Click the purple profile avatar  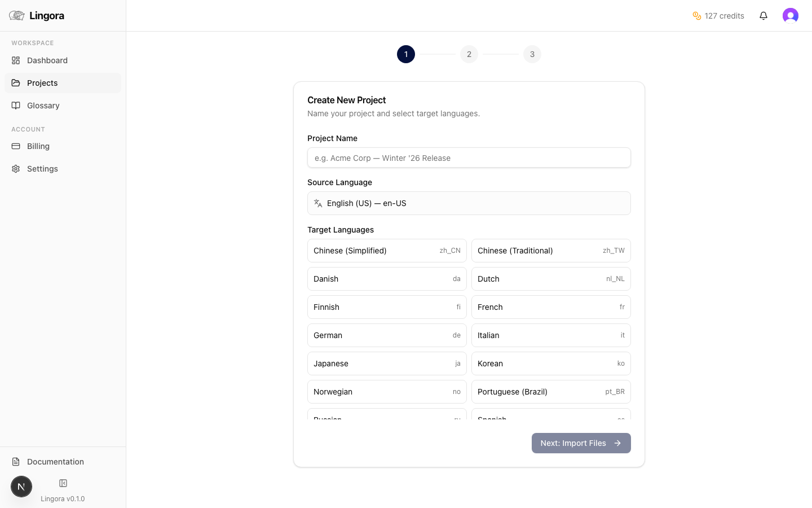coord(791,15)
